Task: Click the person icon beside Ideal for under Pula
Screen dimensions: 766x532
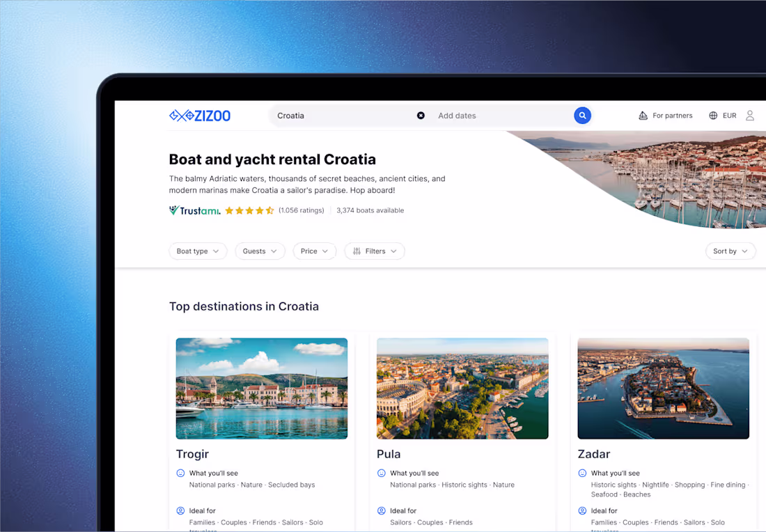Action: [383, 510]
